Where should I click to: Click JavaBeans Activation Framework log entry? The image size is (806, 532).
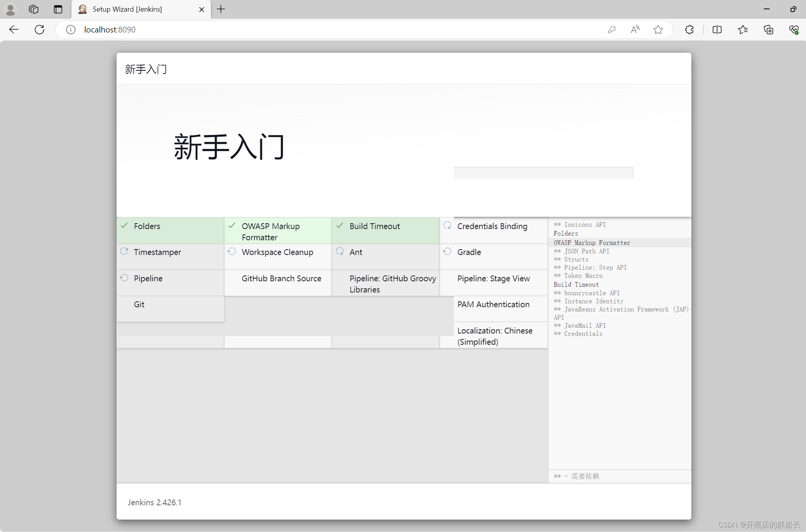(621, 313)
